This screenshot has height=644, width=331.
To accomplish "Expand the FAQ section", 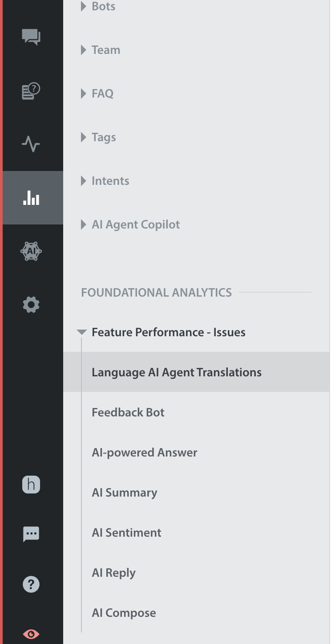I will coord(97,94).
